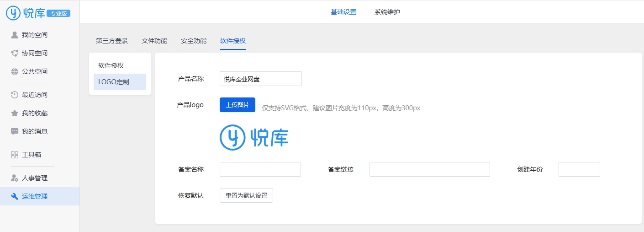The height and width of the screenshot is (232, 644).
Task: Select the 公共空间 globe icon
Action: (x=15, y=71)
